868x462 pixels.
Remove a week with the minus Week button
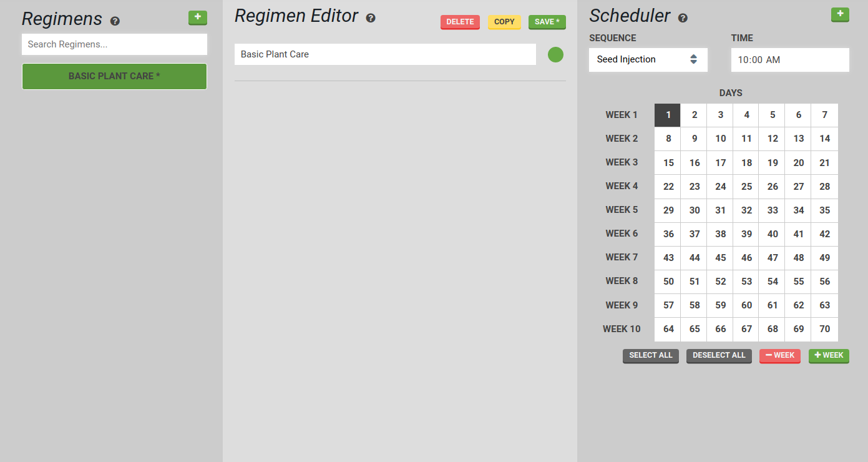(x=779, y=356)
